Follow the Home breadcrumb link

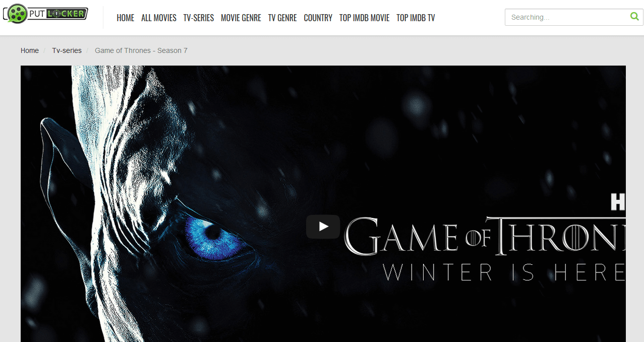click(x=30, y=50)
